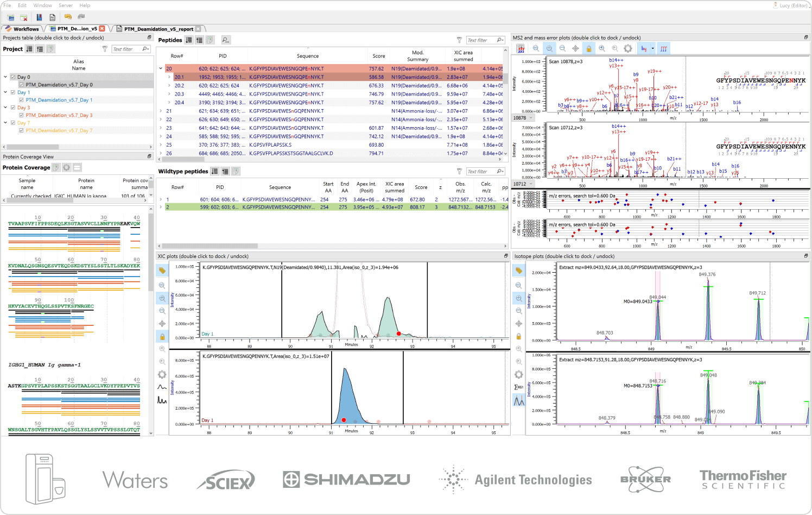
Task: Click the search icon beside Peptides table
Action: [225, 40]
